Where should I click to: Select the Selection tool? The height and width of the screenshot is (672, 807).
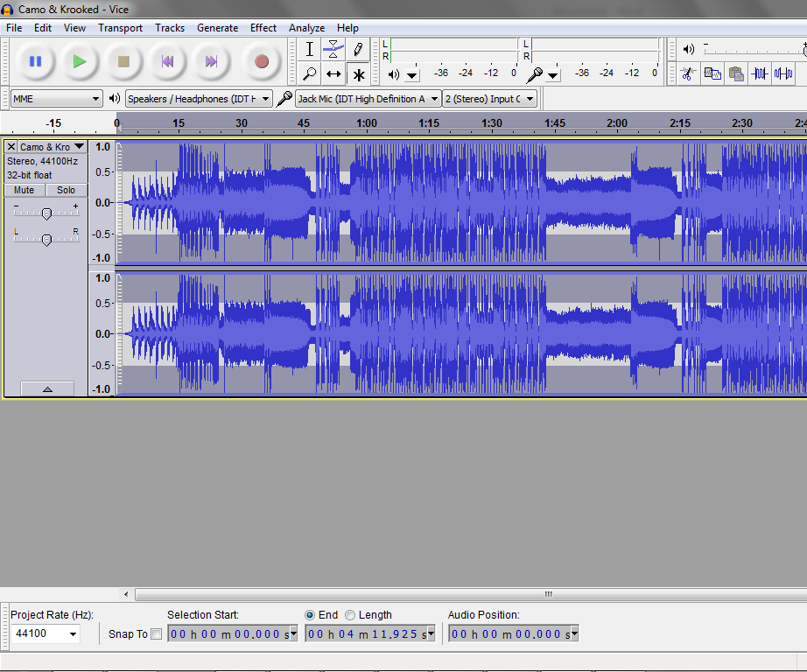(309, 50)
